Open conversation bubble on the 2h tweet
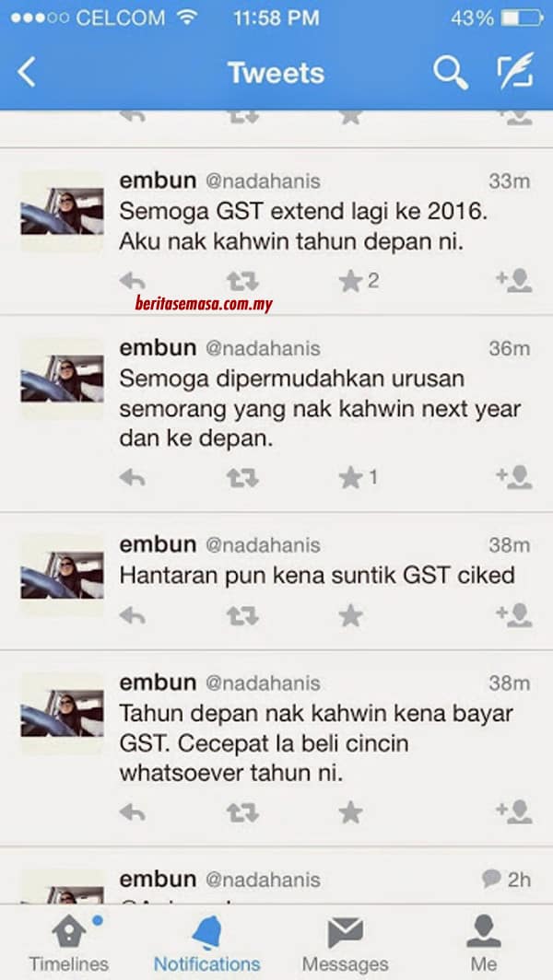553x980 pixels. tap(491, 878)
